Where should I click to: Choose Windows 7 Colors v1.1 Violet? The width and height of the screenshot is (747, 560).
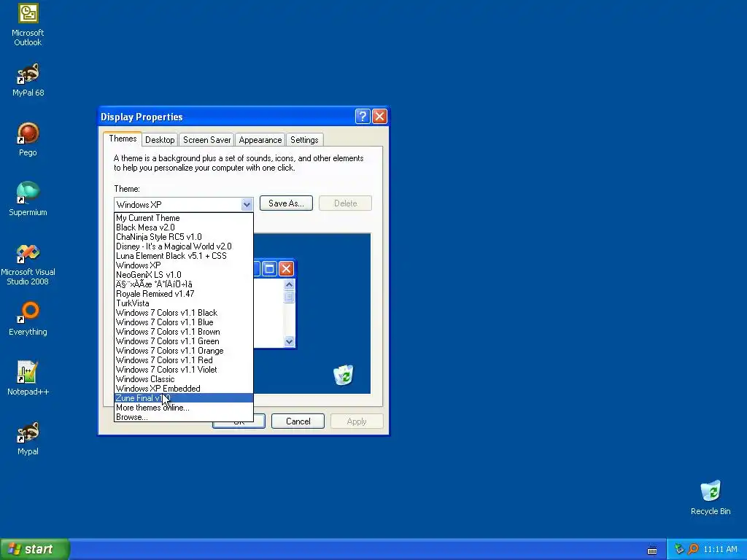pos(183,370)
